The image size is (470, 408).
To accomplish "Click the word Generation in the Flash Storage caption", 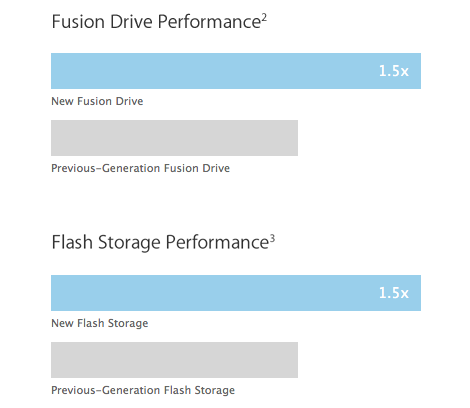I will (x=131, y=390).
